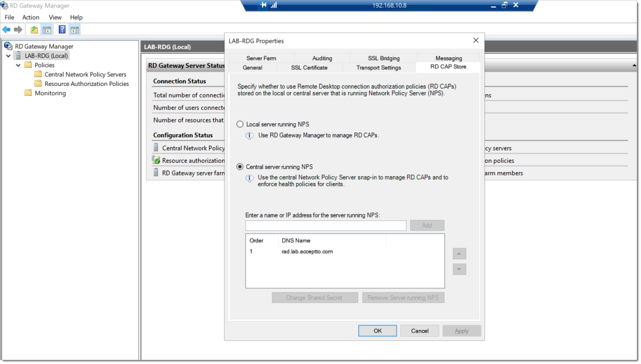The image size is (641, 364).
Task: Click OK in LAB-RDG Properties
Action: (377, 331)
